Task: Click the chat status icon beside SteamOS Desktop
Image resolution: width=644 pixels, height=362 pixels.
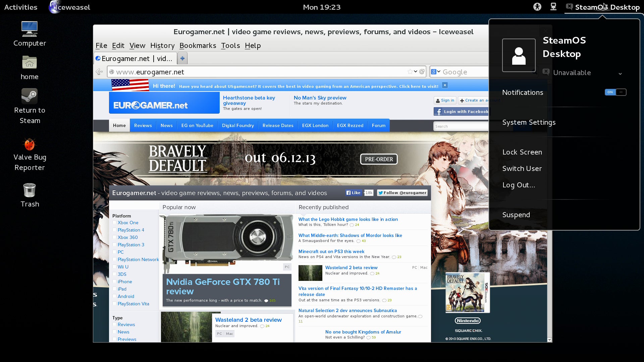Action: click(x=569, y=7)
